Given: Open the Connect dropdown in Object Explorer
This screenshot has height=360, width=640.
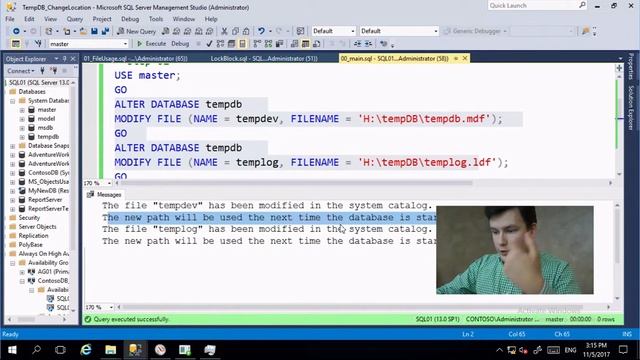Looking at the screenshot, I should [x=21, y=71].
